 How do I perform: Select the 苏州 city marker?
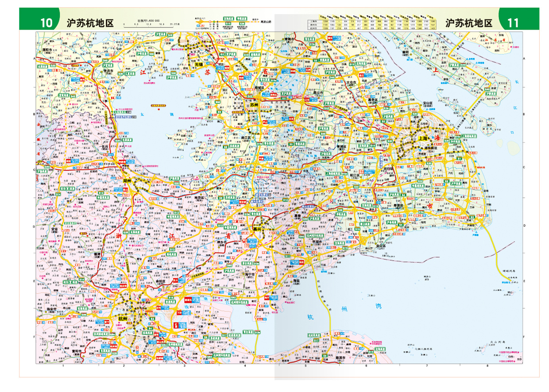[253, 105]
